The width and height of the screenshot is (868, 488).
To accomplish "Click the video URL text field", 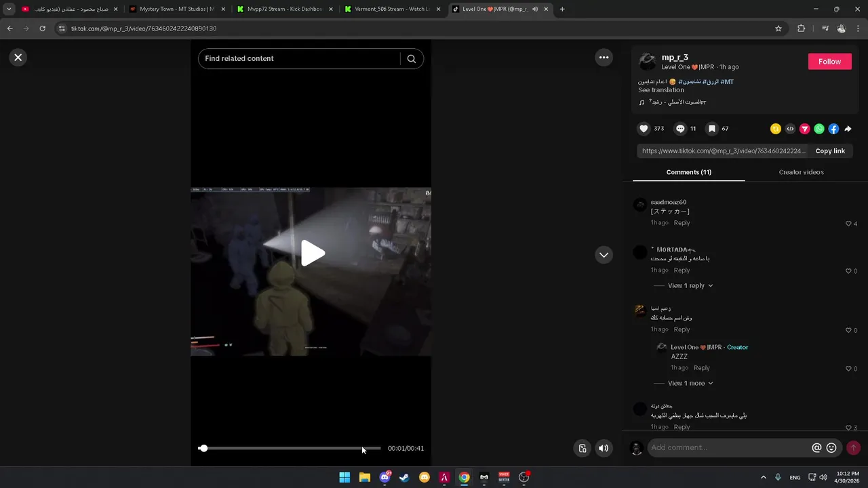I will 723,151.
